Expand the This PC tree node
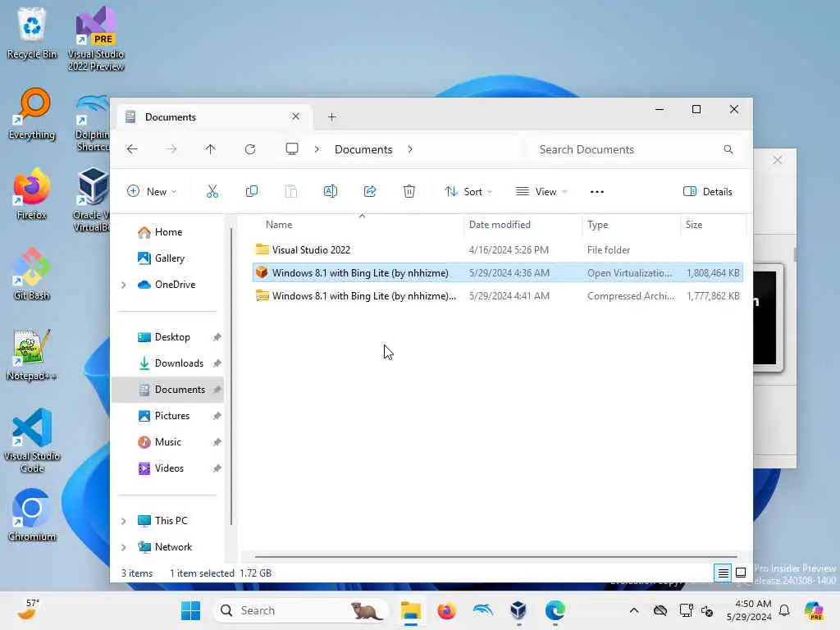The image size is (840, 630). [124, 521]
